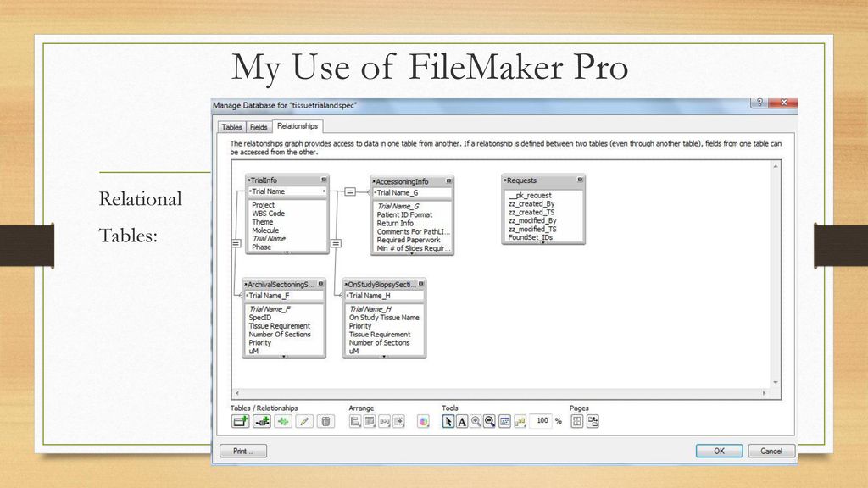
Task: Click the Add Table occurrence icon
Action: (240, 422)
